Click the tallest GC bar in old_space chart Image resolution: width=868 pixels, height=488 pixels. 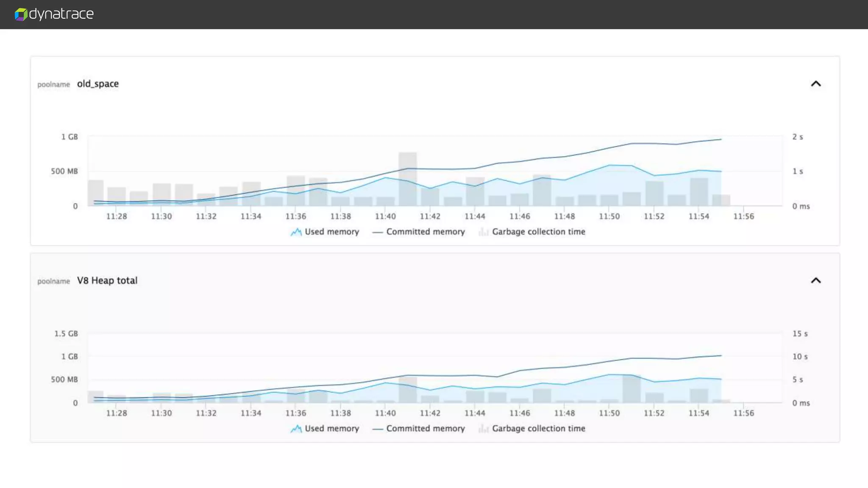407,179
